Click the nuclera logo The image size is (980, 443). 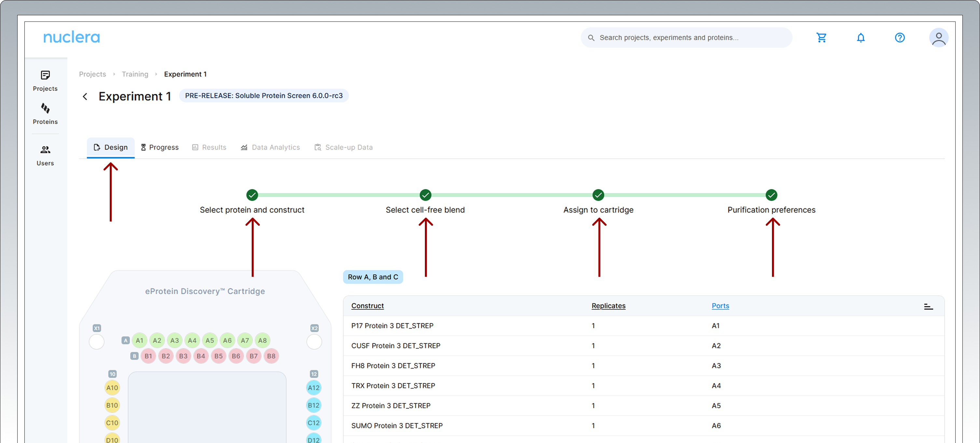[72, 37]
